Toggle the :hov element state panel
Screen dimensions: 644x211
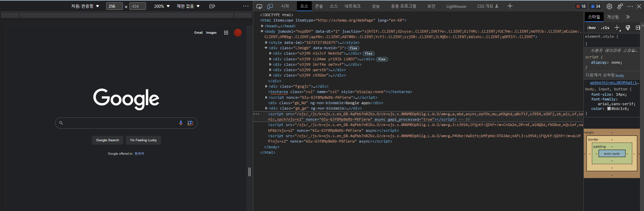click(x=591, y=28)
